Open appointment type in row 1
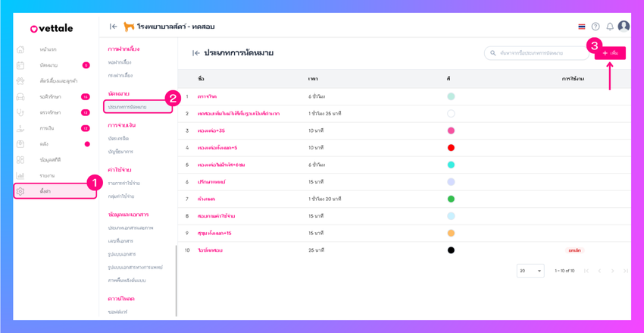Viewport: 644px width, 333px height. [x=207, y=96]
